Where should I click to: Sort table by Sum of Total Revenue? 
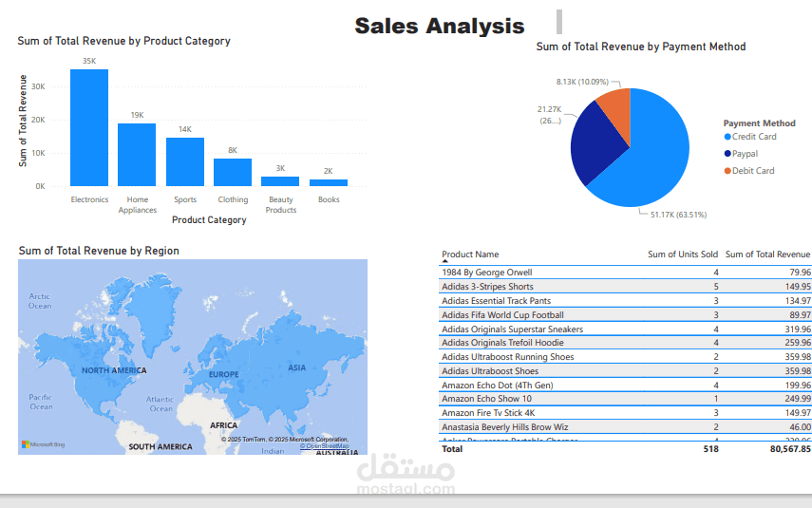[x=767, y=254]
